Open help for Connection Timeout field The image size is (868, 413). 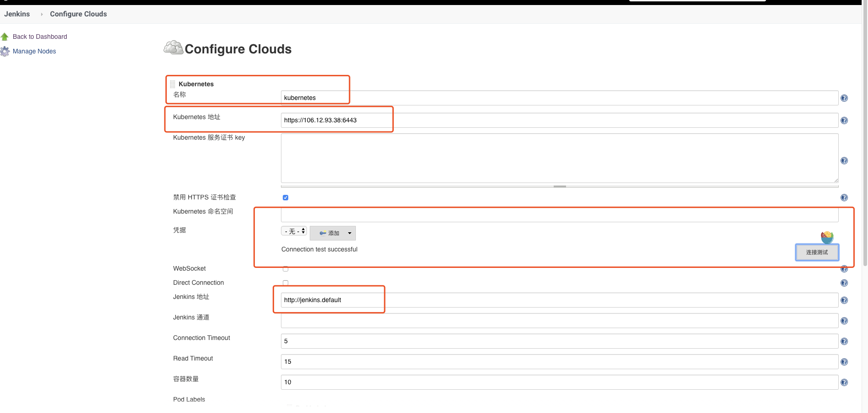pyautogui.click(x=844, y=341)
